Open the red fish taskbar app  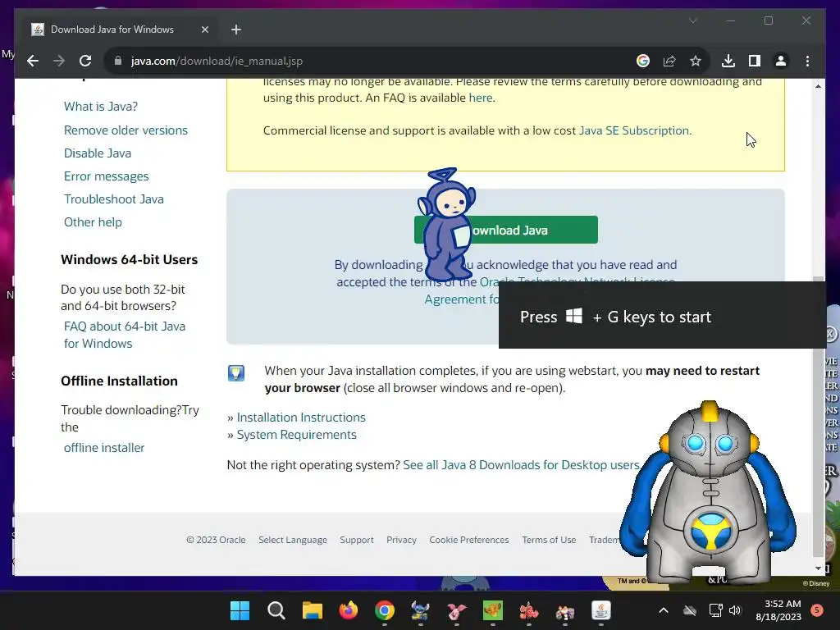529,610
